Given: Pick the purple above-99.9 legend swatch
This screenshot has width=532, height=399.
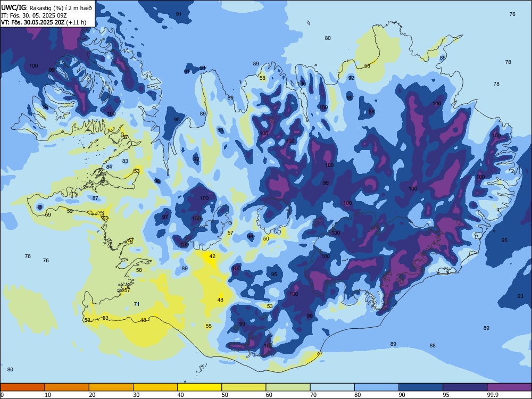Looking at the screenshot, I should point(509,387).
